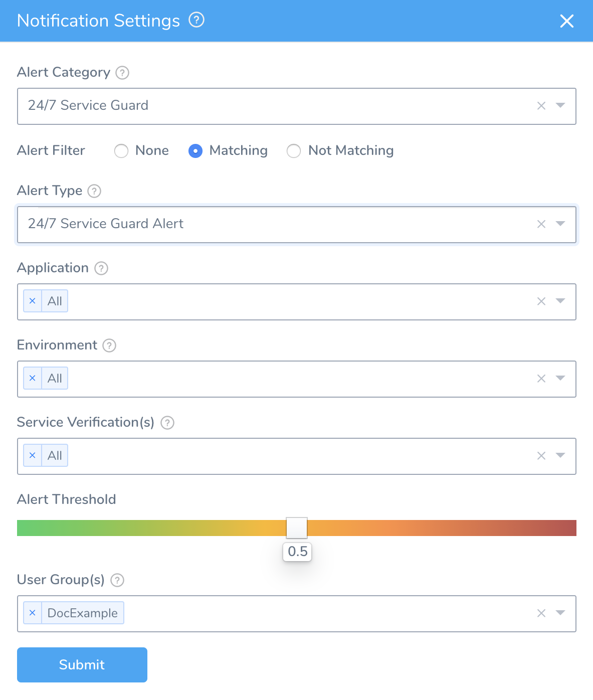Open the Environment dropdown arrow
The width and height of the screenshot is (593, 700).
[x=560, y=378]
